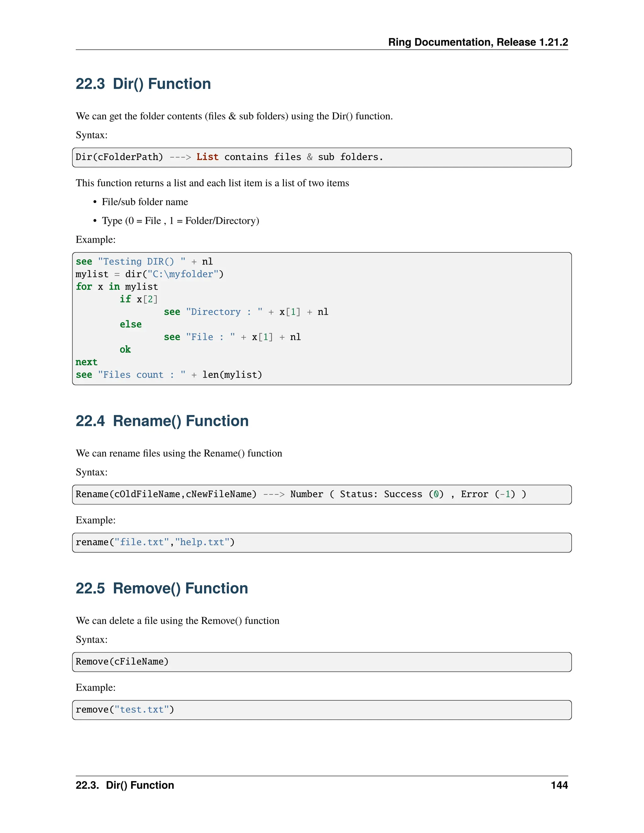The width and height of the screenshot is (644, 833).
Task: Click the remove("test.txt") example code
Action: pyautogui.click(x=125, y=710)
